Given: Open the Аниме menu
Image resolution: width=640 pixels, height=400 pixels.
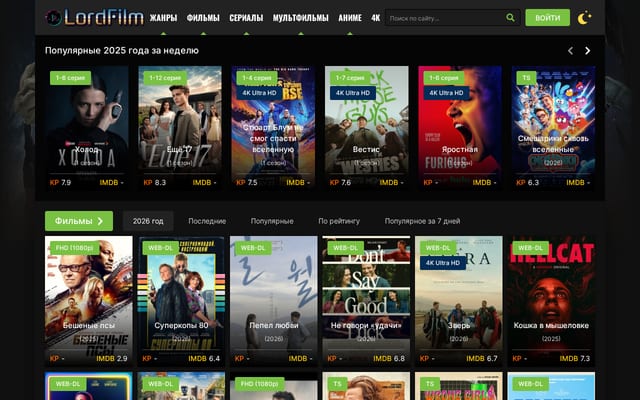Looking at the screenshot, I should tap(350, 18).
